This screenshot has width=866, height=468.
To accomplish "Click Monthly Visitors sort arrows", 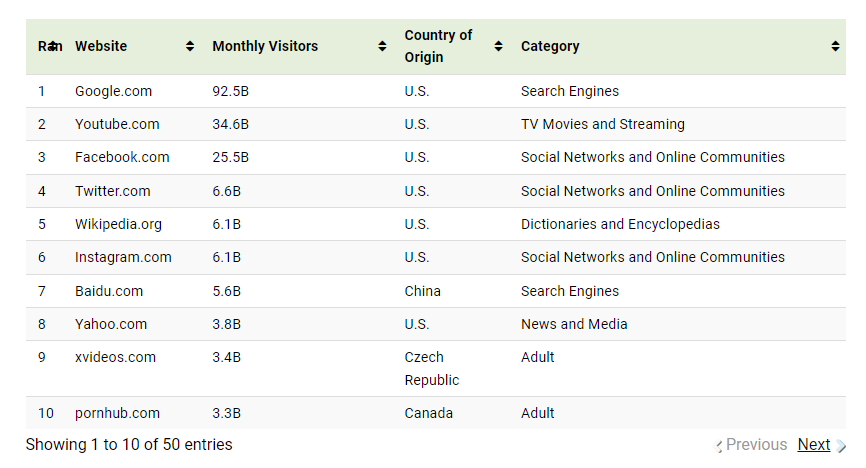I will (382, 46).
